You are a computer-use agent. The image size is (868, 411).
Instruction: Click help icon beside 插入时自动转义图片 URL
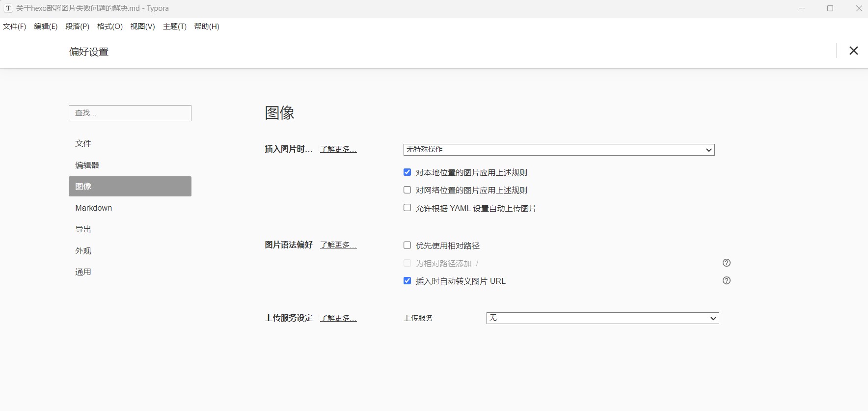coord(727,280)
